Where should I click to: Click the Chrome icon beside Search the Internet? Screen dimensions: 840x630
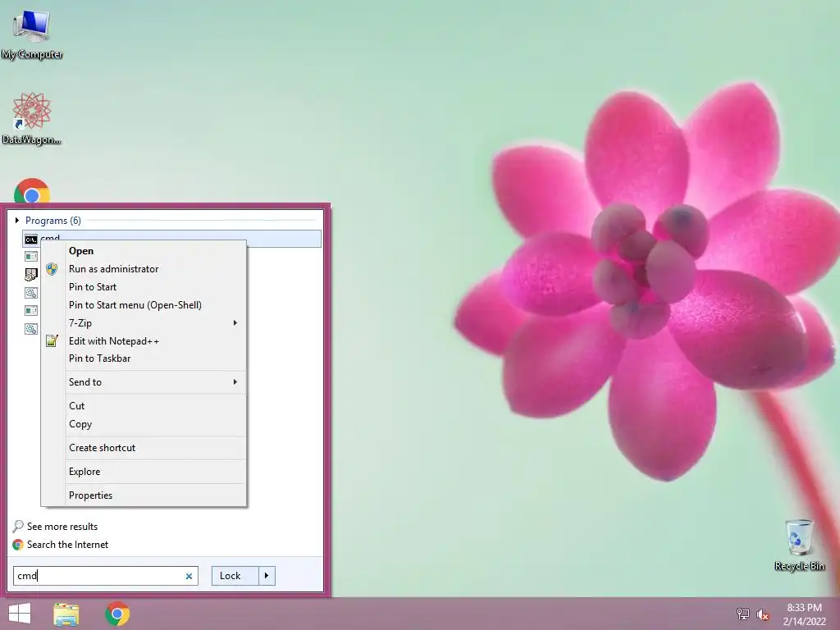tap(18, 545)
